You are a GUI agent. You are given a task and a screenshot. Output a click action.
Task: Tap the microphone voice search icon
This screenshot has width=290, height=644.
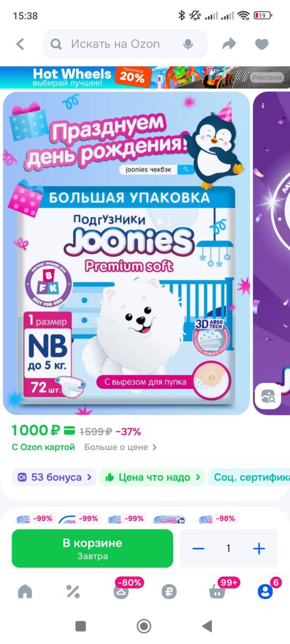click(188, 44)
